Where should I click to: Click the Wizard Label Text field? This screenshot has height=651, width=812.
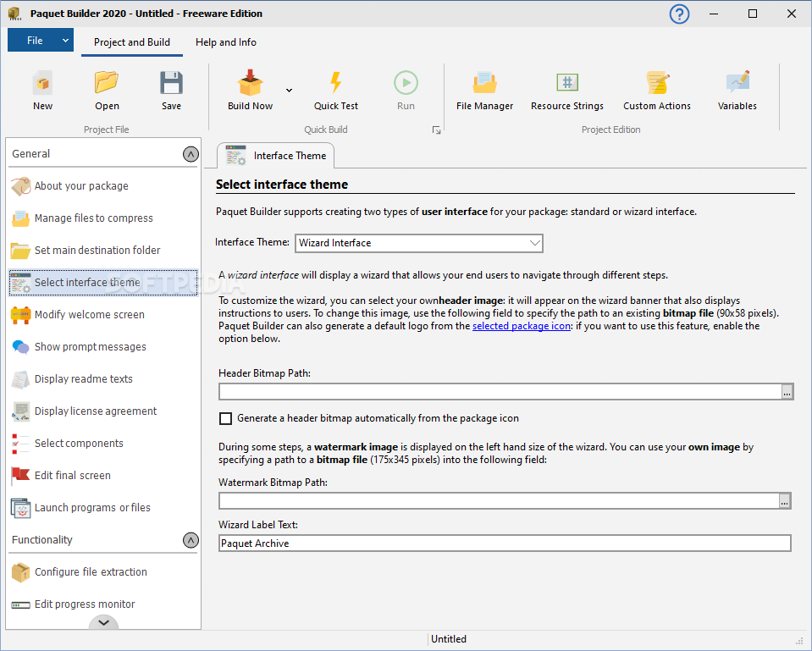click(x=505, y=543)
